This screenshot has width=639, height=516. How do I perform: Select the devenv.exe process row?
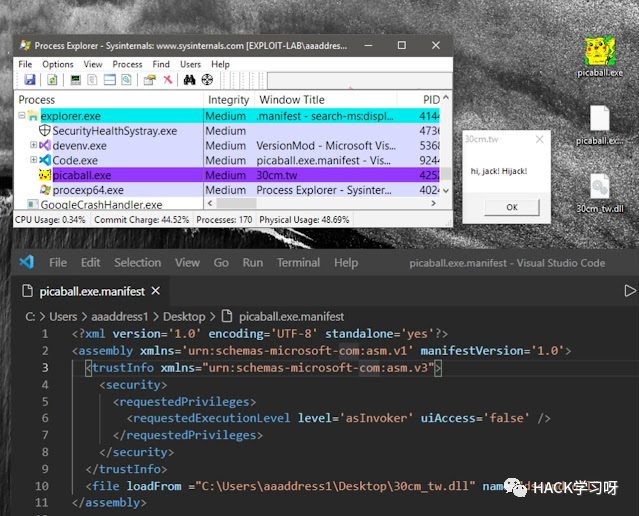[x=227, y=146]
